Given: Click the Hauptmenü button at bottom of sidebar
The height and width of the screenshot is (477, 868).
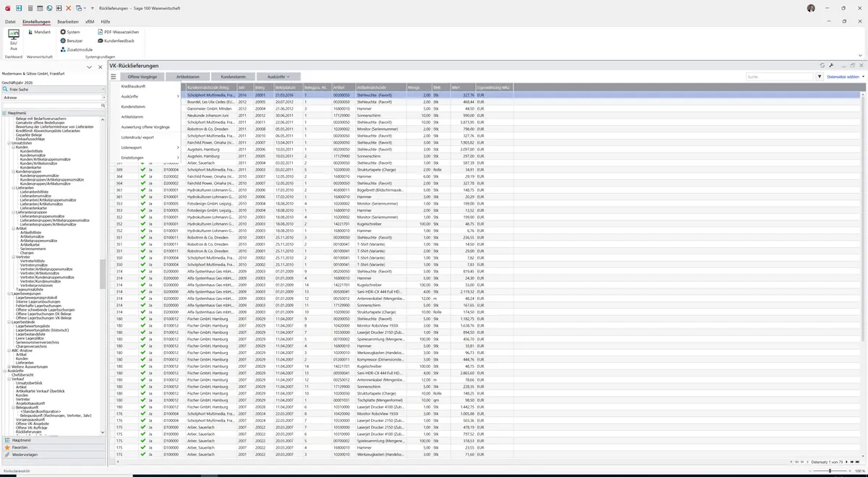Looking at the screenshot, I should pyautogui.click(x=54, y=440).
